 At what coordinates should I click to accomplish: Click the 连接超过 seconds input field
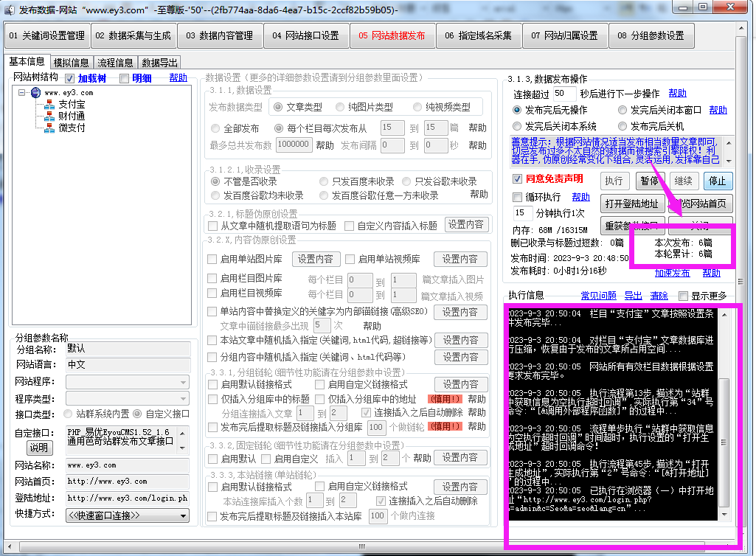click(x=564, y=94)
